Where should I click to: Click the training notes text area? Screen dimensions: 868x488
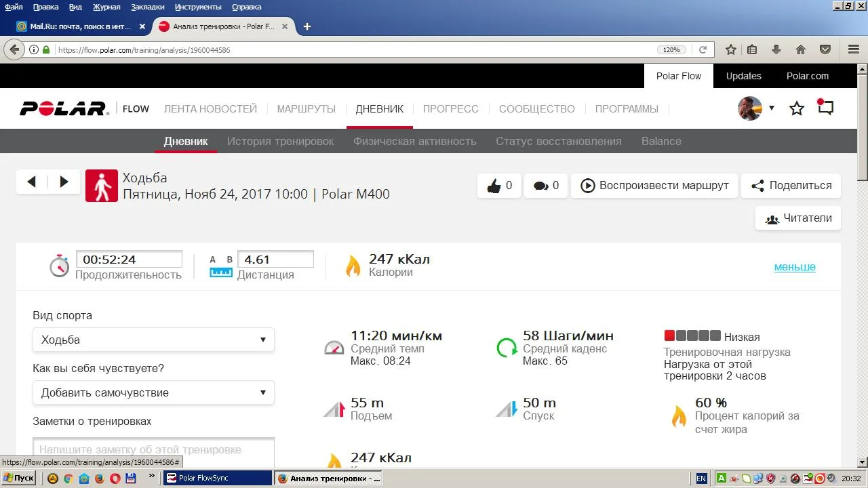tap(153, 451)
